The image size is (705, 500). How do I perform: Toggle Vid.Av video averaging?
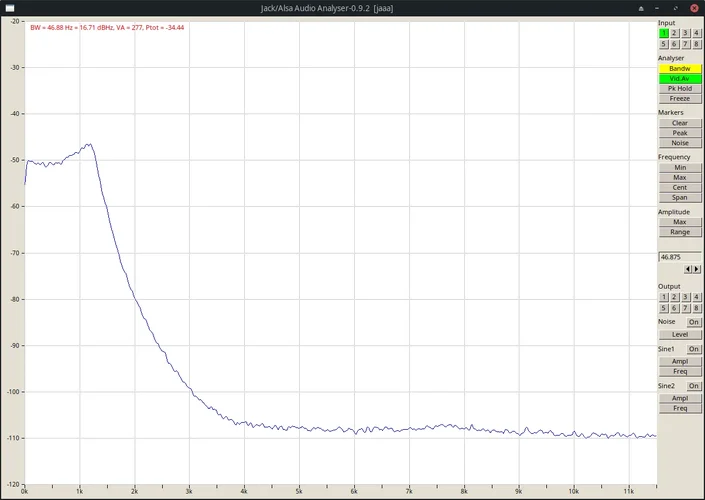pos(680,79)
